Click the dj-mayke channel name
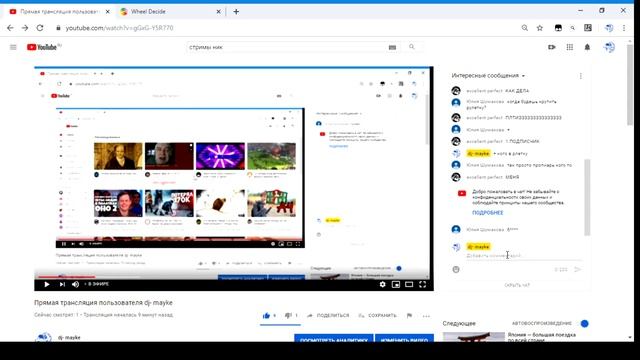 [x=69, y=338]
